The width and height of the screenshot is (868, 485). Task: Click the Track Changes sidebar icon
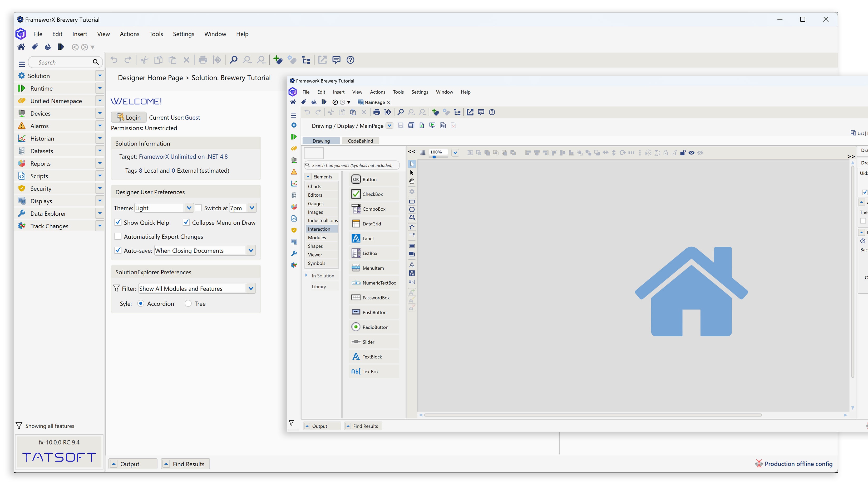coord(22,226)
